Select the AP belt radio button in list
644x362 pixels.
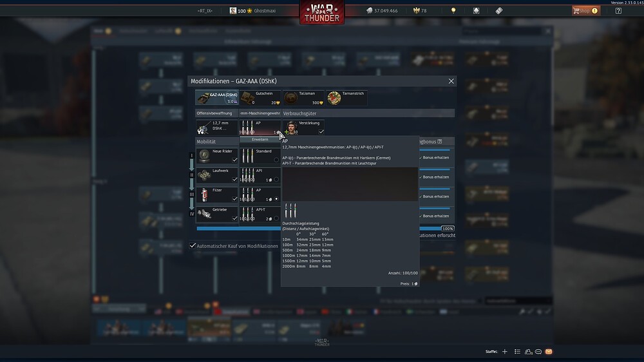(x=276, y=199)
